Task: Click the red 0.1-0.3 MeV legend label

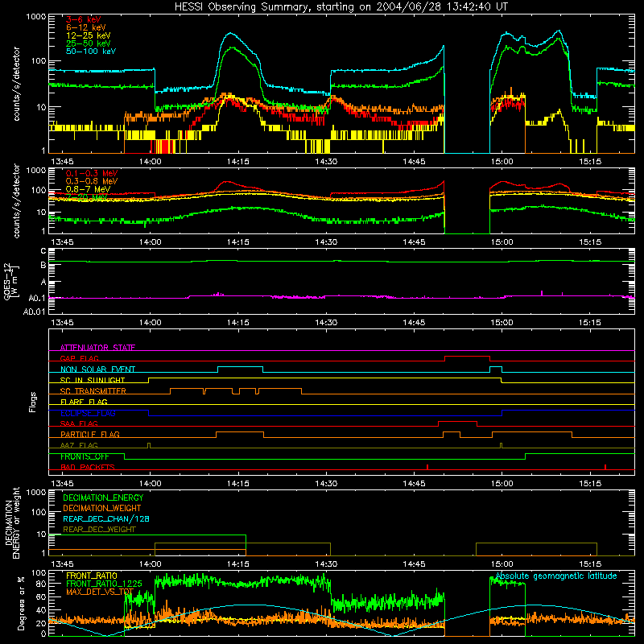Action: [92, 173]
